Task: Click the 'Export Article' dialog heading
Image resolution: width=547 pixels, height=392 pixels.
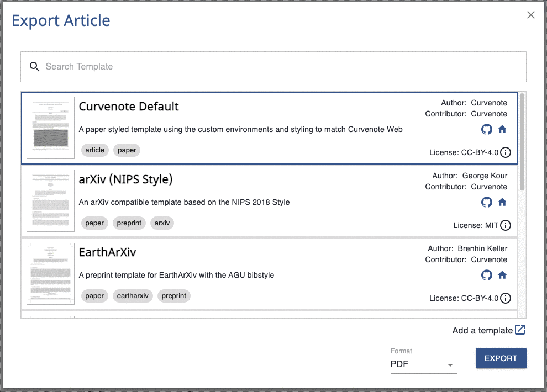Action: point(61,20)
